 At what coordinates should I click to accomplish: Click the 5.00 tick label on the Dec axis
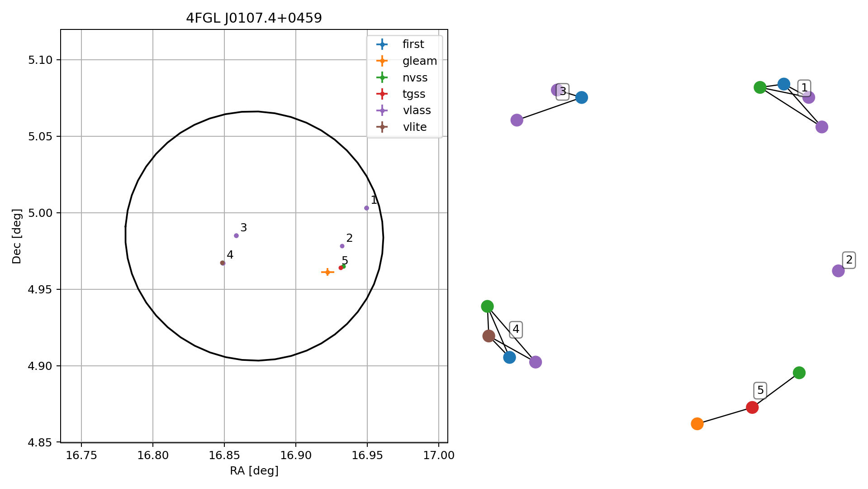[x=40, y=213]
